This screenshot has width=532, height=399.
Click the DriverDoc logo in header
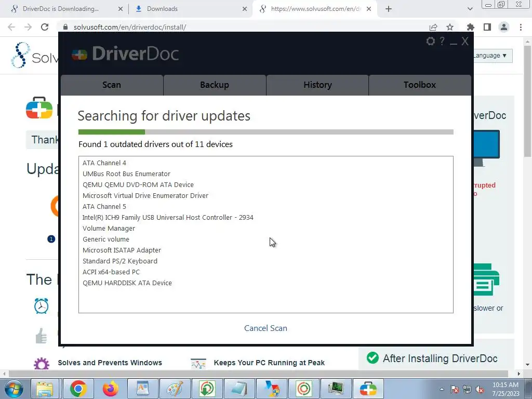pos(125,54)
